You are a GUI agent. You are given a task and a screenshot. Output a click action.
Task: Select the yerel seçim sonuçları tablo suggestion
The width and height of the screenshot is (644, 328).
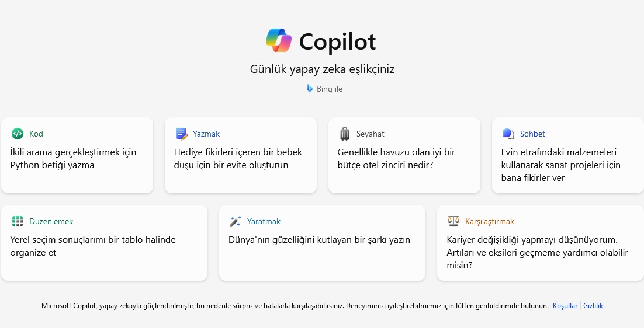[x=105, y=243]
